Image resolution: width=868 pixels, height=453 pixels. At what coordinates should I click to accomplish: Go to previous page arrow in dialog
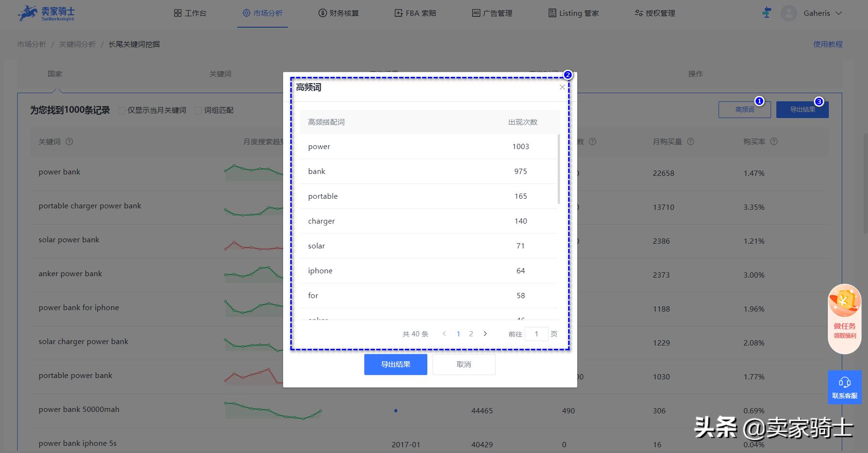(x=444, y=334)
